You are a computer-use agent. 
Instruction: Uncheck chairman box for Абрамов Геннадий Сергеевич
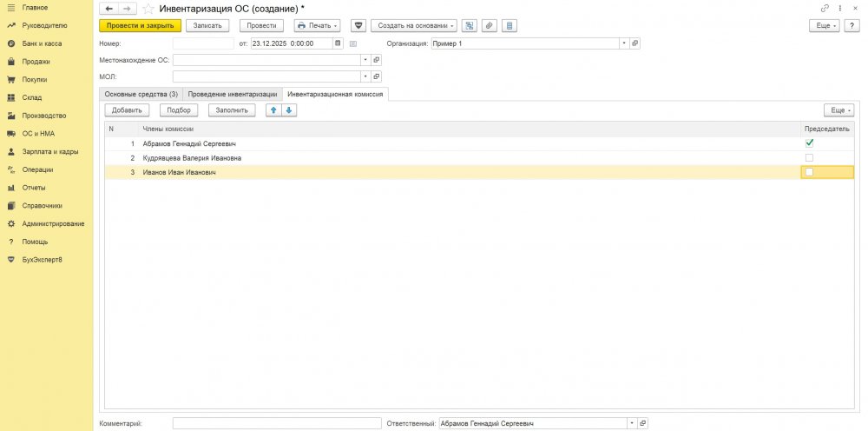click(x=810, y=143)
